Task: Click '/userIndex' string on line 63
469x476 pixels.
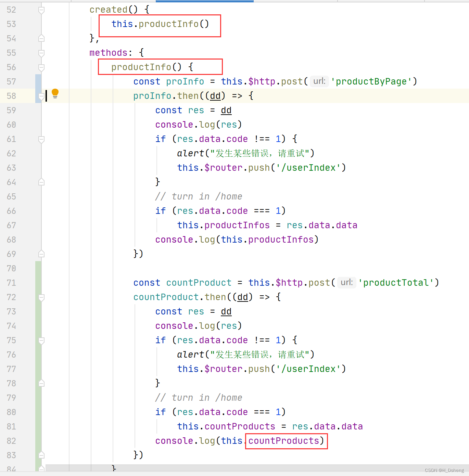Action: pyautogui.click(x=308, y=168)
